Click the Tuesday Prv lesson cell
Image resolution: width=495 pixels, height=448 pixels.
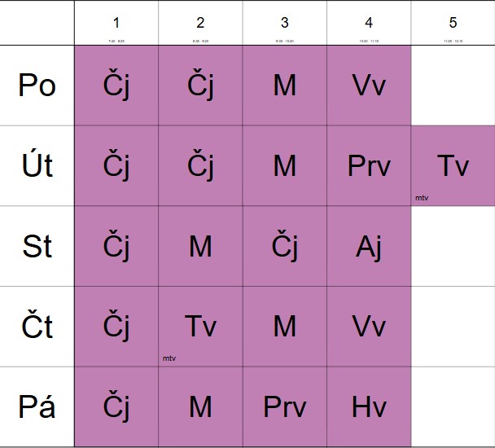(369, 165)
